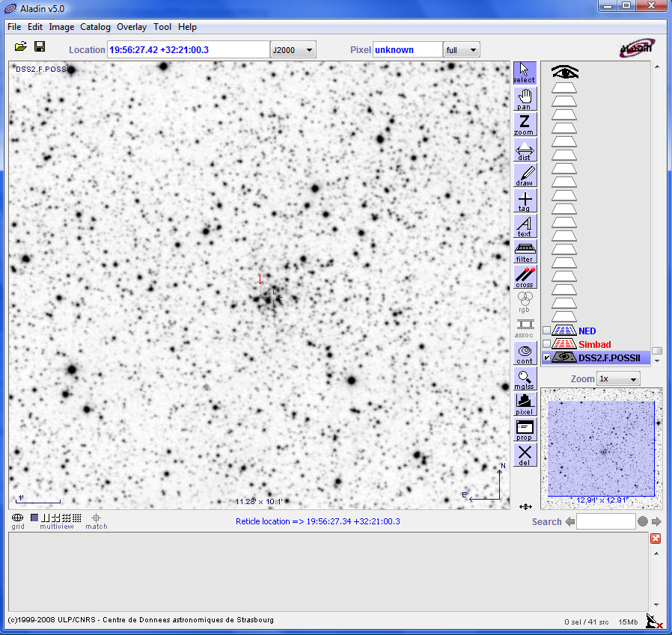Open the filter tool

(525, 251)
